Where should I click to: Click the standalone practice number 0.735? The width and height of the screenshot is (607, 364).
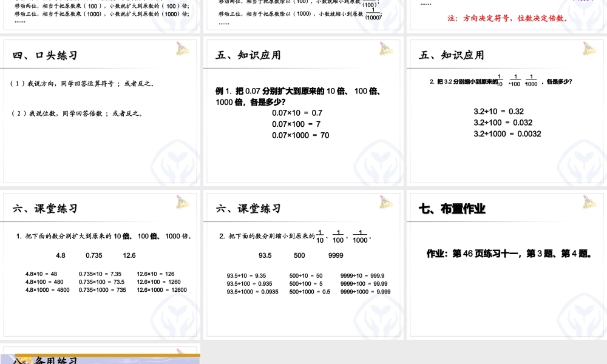click(93, 255)
